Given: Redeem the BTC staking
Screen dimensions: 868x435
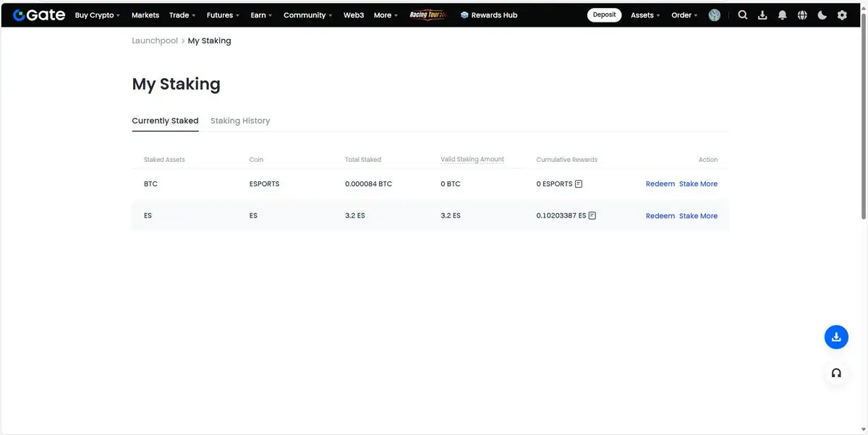Looking at the screenshot, I should [660, 184].
